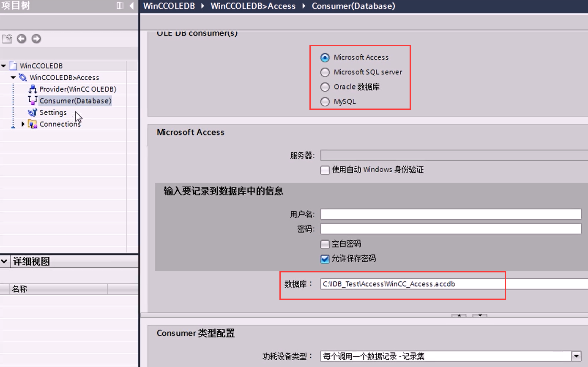Select MySQL radio button
The image size is (588, 367).
(x=325, y=102)
